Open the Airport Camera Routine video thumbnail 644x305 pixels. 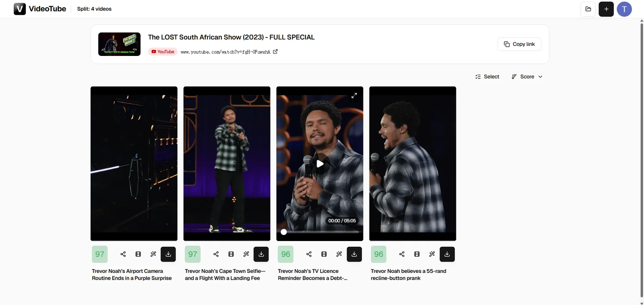point(134,164)
